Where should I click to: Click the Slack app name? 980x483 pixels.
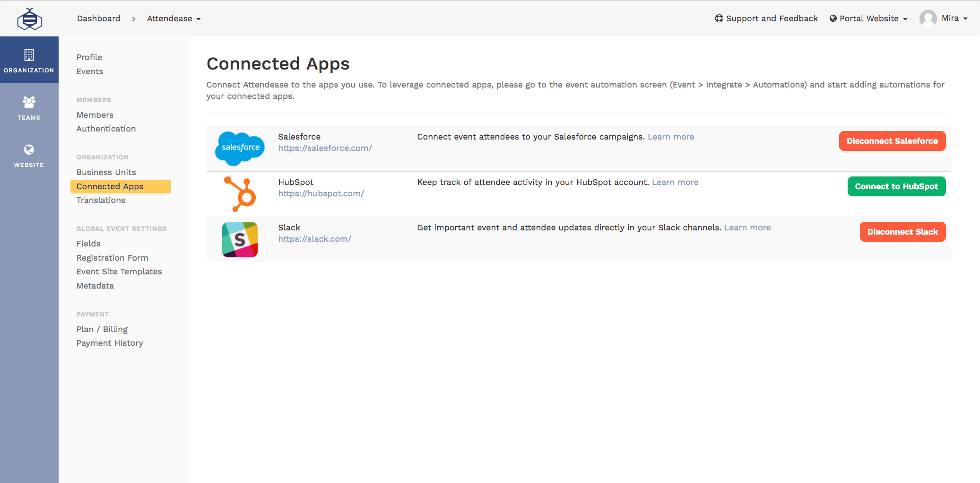pos(289,228)
